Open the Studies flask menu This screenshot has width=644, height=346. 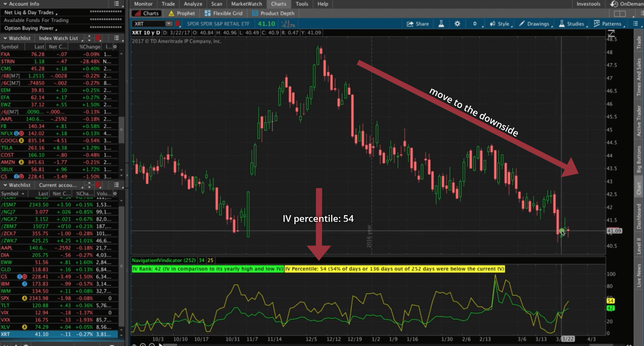[x=573, y=24]
